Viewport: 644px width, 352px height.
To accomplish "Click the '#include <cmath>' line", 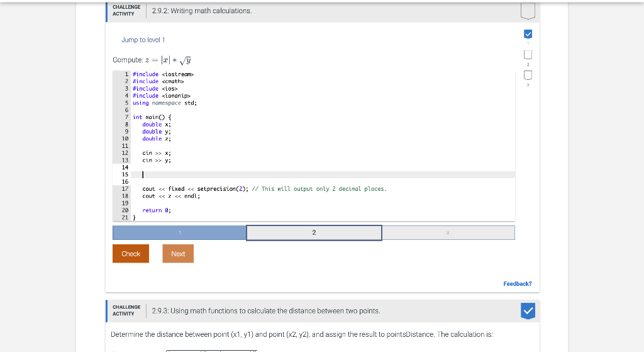I will pyautogui.click(x=158, y=81).
